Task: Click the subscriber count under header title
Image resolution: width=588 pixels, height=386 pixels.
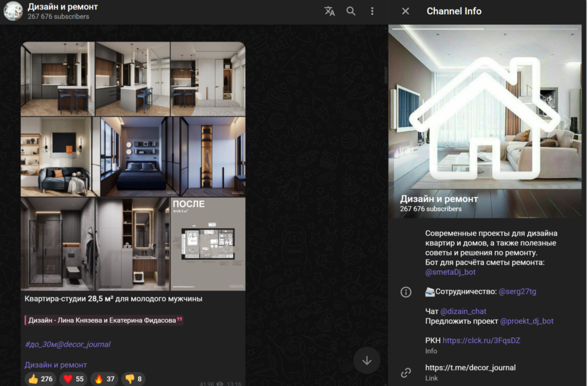Action: (58, 17)
